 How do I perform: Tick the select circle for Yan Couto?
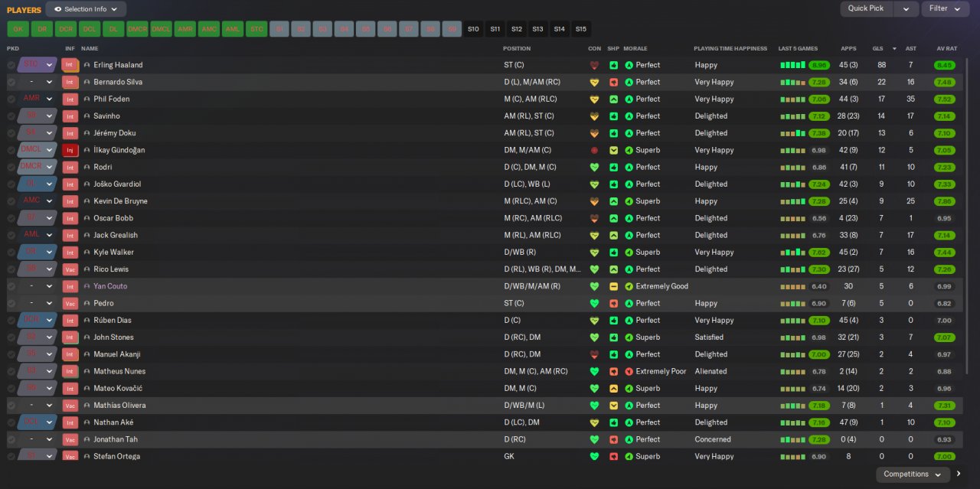11,286
